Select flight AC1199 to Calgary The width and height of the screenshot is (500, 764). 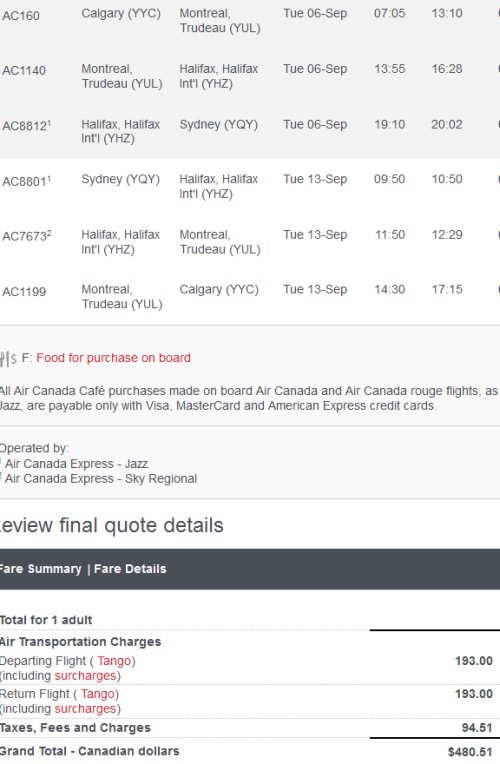pos(24,292)
